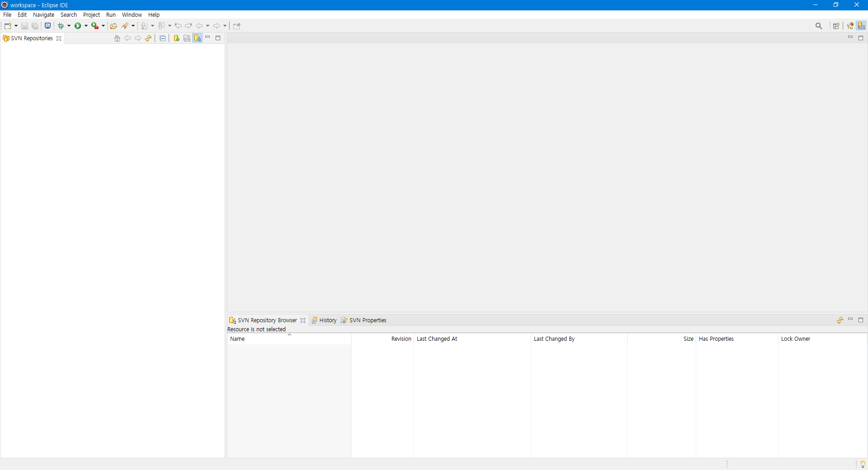Open the New wizard dropdown arrow

tap(16, 26)
